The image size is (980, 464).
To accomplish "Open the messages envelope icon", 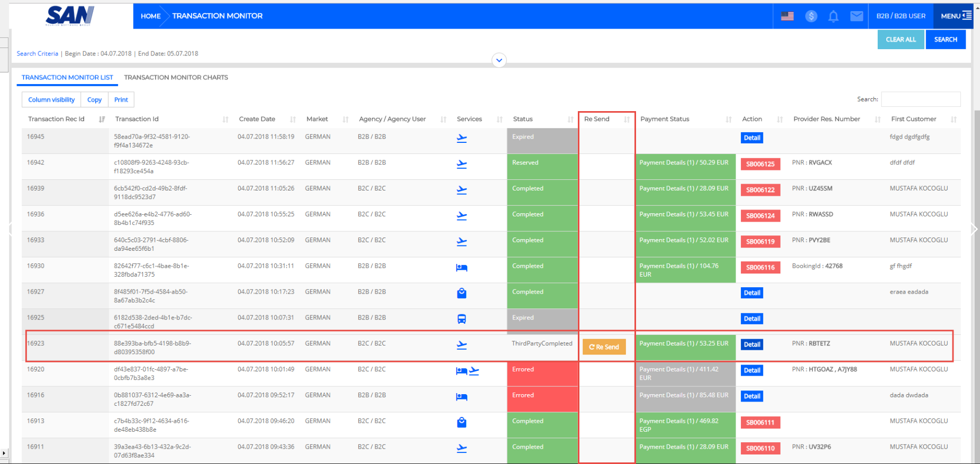I will coord(856,16).
